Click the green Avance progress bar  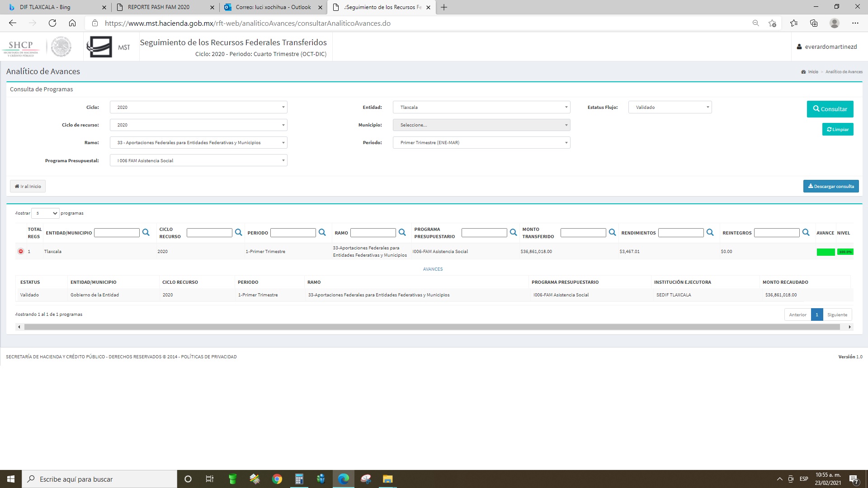click(x=826, y=252)
